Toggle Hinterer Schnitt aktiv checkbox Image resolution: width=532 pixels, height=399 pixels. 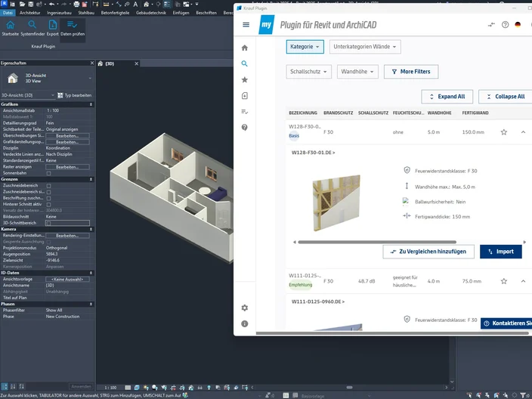48,205
